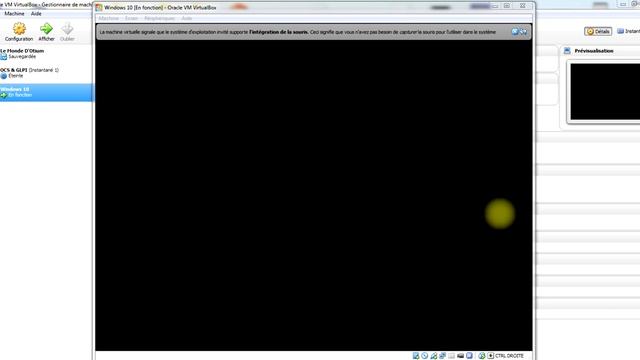Click the hard disk activity icon in VM status bar

[416, 356]
